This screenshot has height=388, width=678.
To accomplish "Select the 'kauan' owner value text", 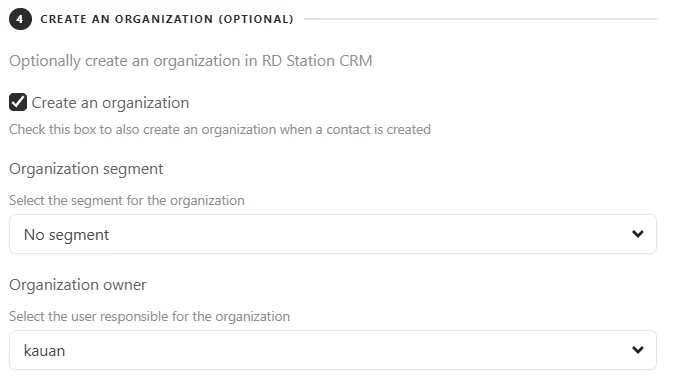I will tap(45, 351).
